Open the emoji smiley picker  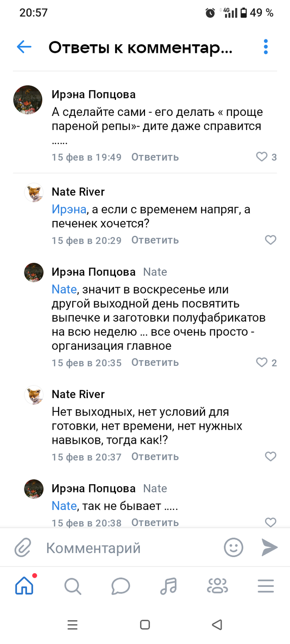[233, 548]
